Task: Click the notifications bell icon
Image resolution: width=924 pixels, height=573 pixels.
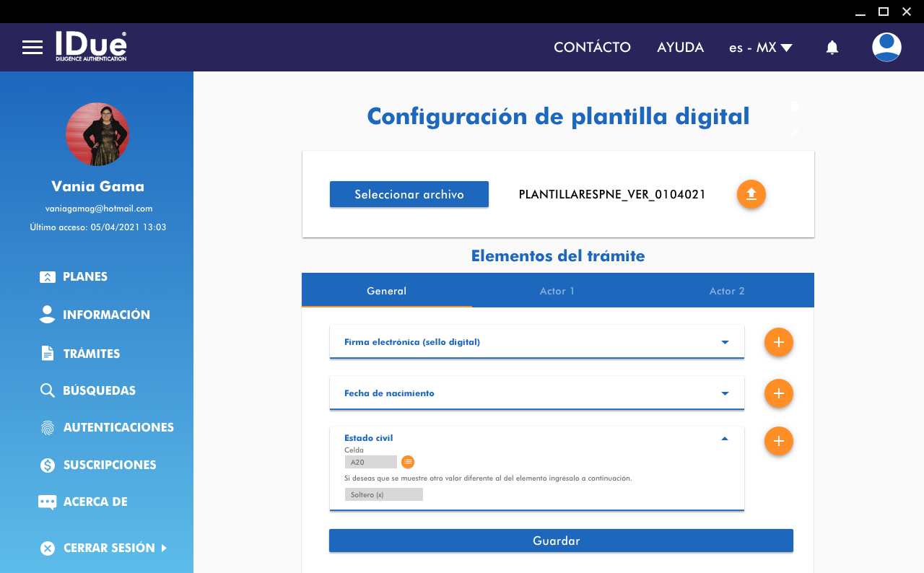Action: [x=832, y=48]
